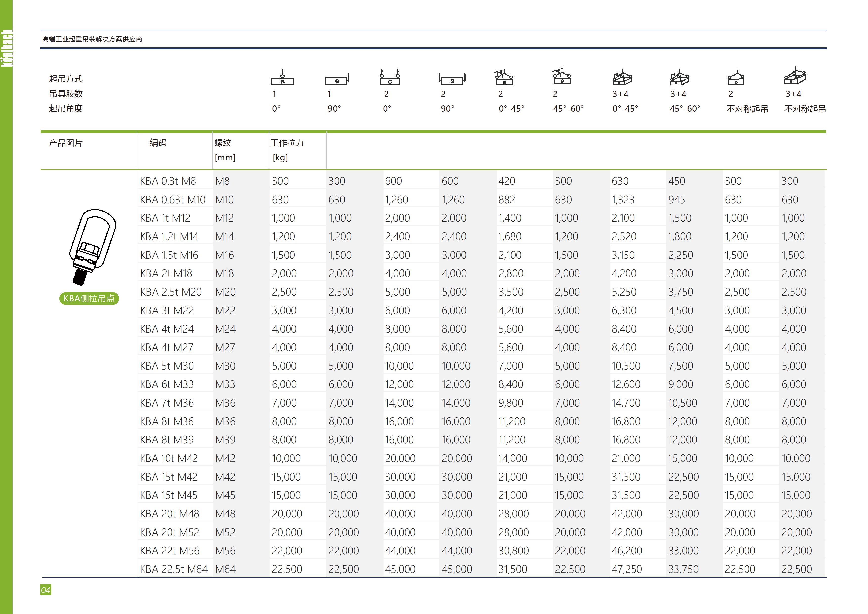Click the 螺纹 [mm] column header
The height and width of the screenshot is (614, 868).
tap(225, 150)
